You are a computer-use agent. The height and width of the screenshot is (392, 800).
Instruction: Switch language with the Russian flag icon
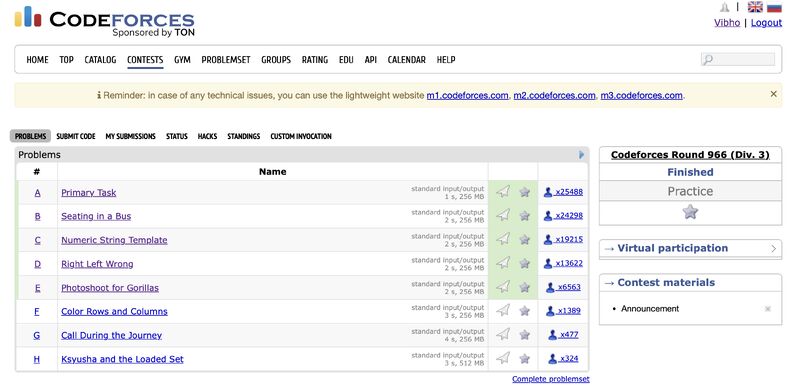774,7
